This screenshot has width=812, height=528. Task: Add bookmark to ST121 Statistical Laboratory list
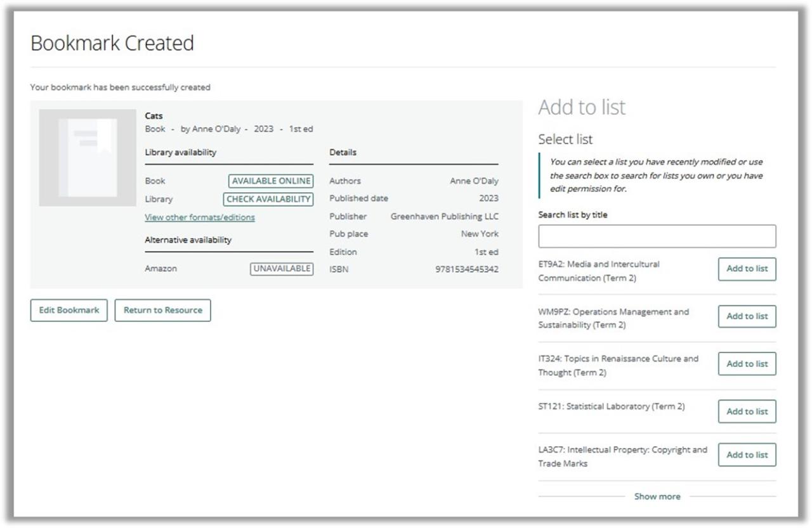click(x=747, y=411)
